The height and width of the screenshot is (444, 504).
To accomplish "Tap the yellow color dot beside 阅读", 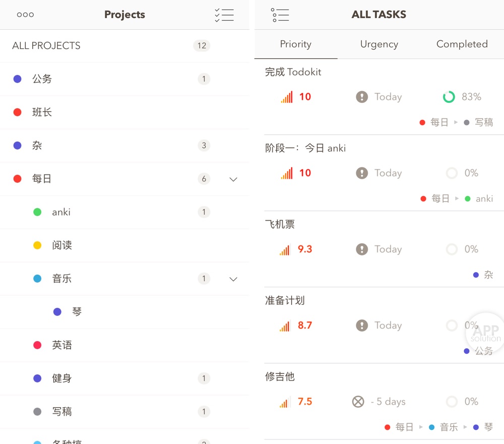I will tap(37, 245).
